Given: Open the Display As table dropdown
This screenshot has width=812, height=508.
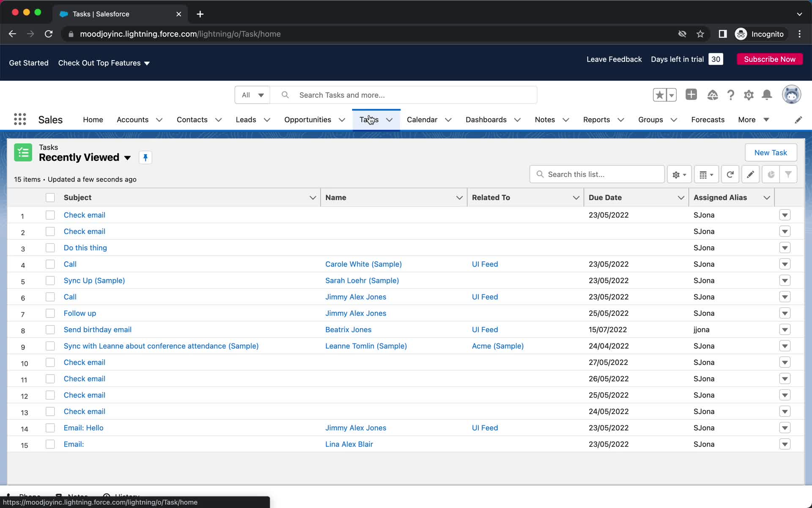Looking at the screenshot, I should tap(706, 174).
